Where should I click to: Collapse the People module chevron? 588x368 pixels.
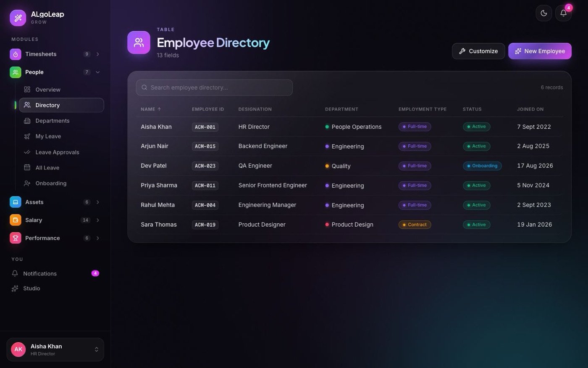point(98,72)
